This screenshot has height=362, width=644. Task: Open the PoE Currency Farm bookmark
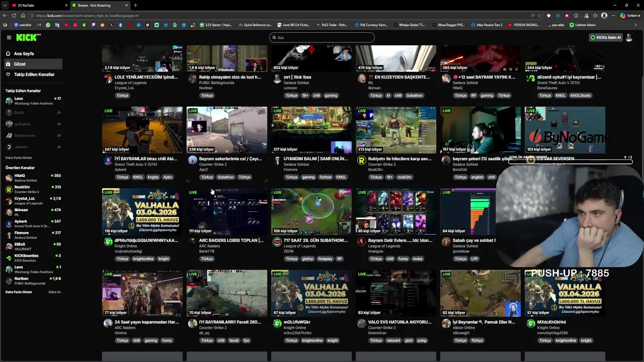371,25
